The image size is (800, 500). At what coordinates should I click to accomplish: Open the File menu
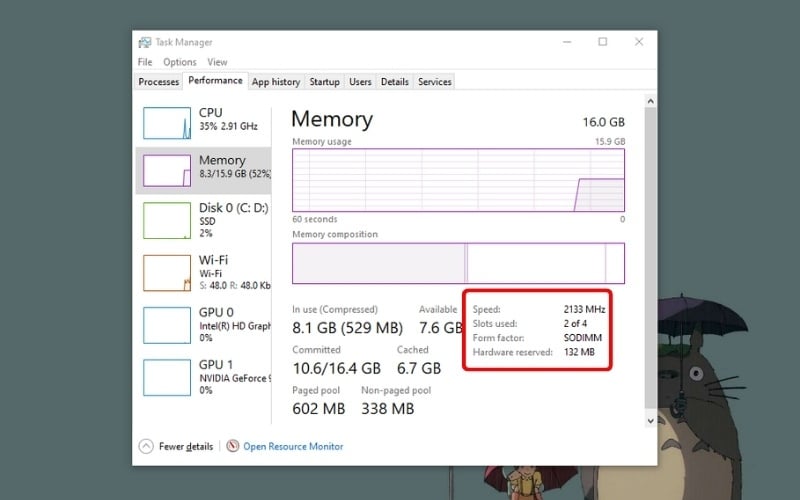[145, 62]
